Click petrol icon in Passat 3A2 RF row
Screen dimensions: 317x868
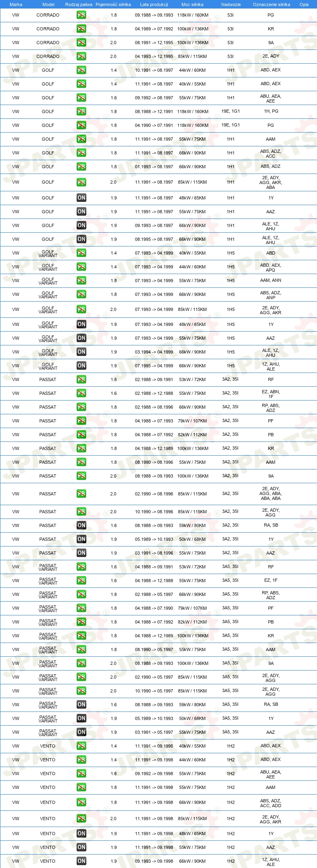[x=81, y=379]
